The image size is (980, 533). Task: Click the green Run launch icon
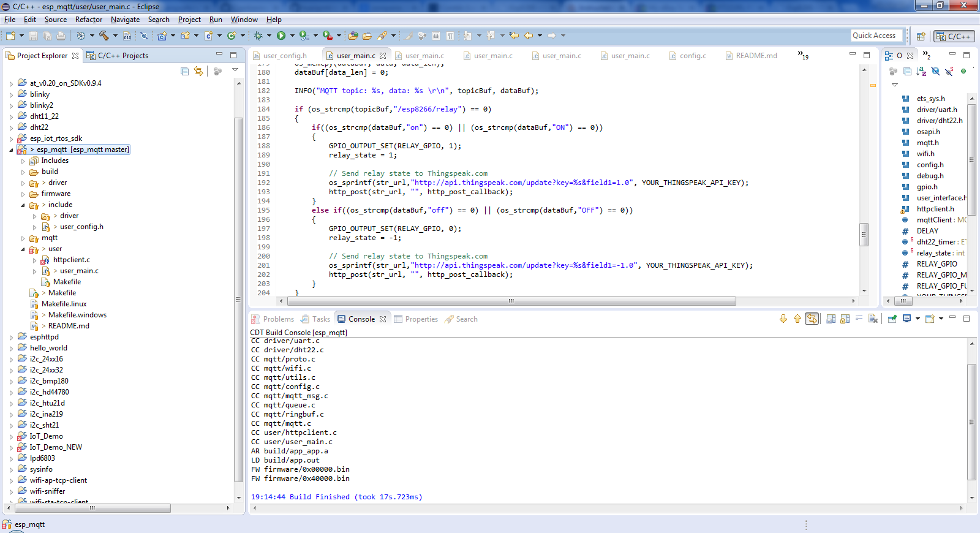coord(281,36)
